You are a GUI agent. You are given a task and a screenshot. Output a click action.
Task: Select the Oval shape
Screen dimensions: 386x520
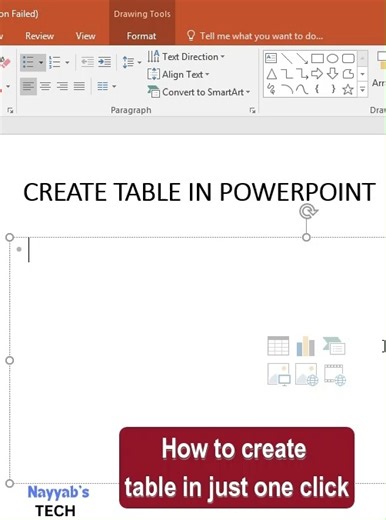(332, 59)
